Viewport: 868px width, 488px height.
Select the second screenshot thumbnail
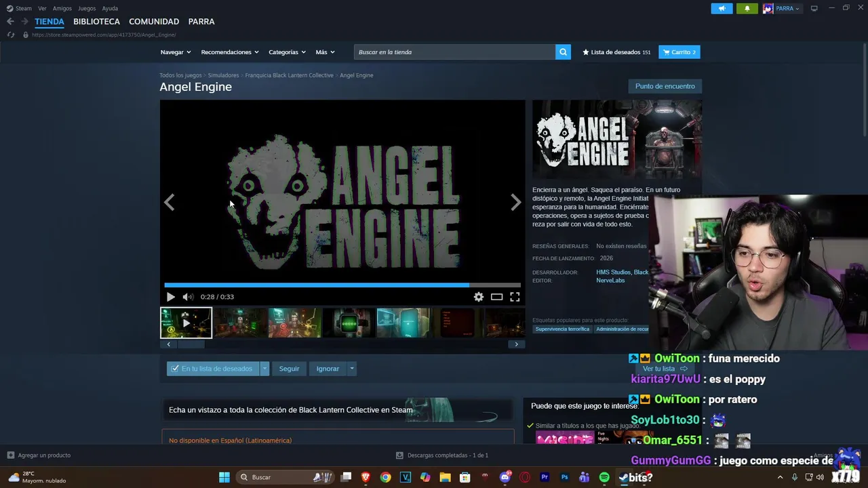coord(241,323)
